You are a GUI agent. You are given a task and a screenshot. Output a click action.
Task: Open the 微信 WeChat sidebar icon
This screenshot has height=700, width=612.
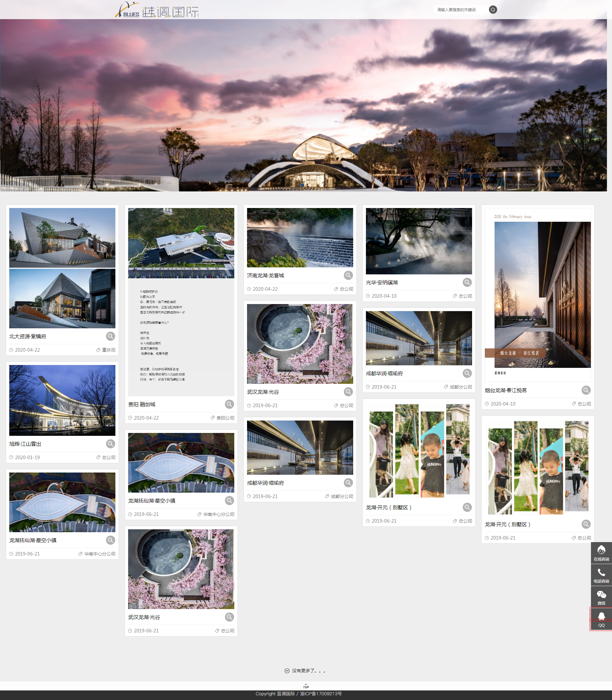pos(601,597)
